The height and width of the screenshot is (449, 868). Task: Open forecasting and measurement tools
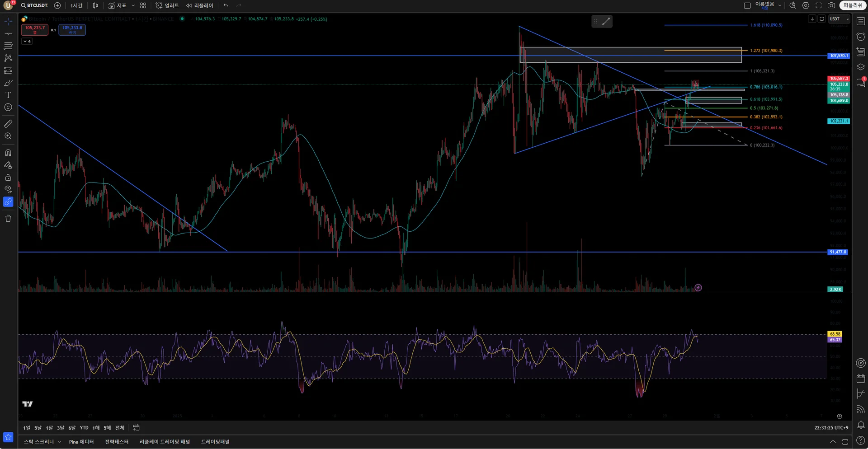pyautogui.click(x=8, y=70)
